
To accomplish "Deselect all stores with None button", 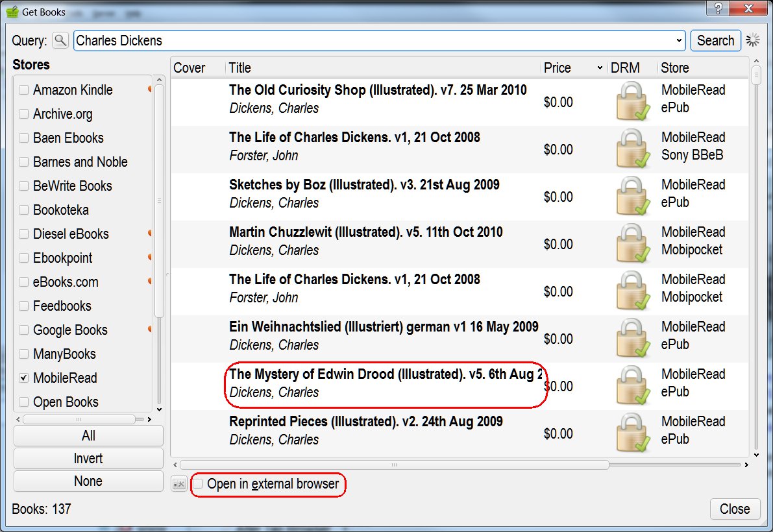I will click(88, 481).
